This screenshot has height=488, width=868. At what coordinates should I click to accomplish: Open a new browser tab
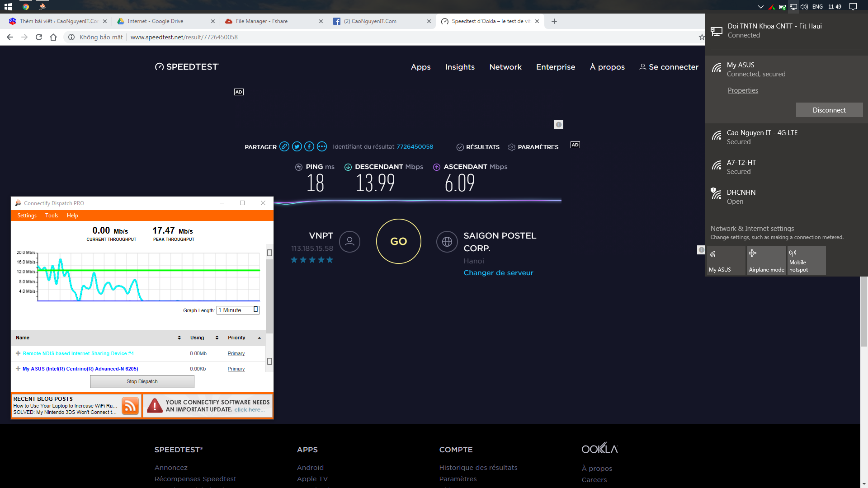click(x=554, y=21)
